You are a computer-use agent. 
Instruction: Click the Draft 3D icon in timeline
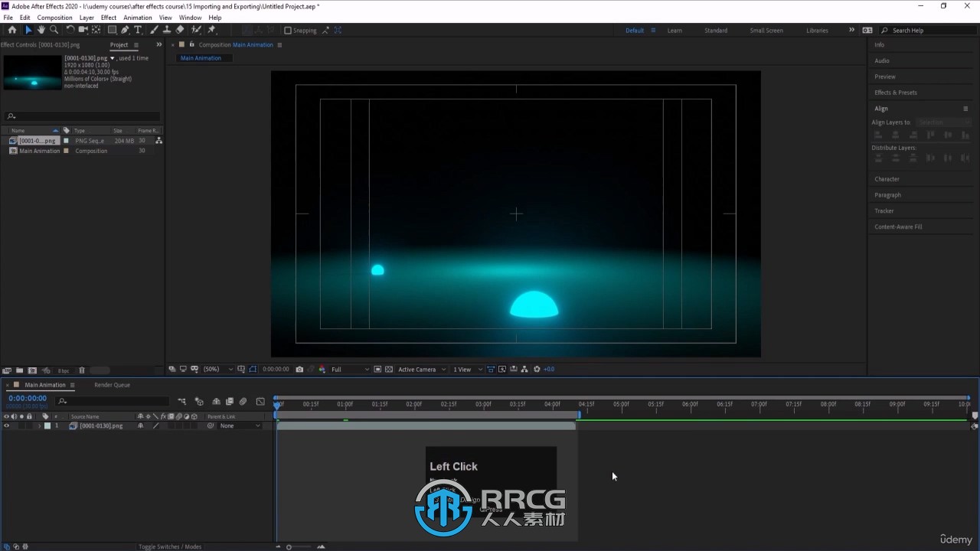(x=199, y=401)
